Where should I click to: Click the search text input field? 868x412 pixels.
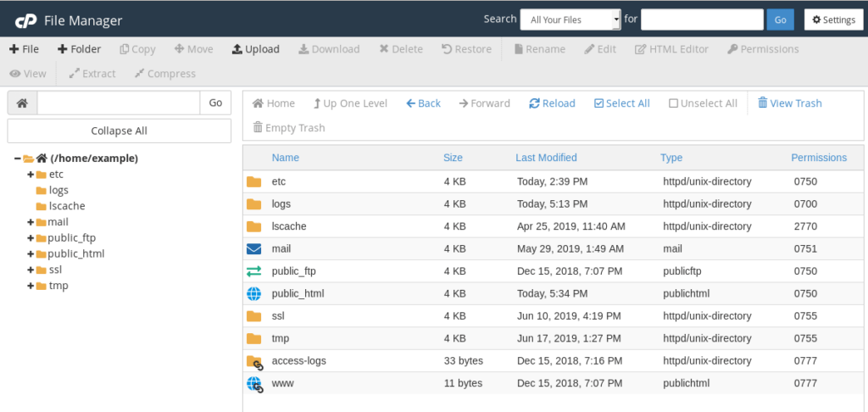pos(702,19)
